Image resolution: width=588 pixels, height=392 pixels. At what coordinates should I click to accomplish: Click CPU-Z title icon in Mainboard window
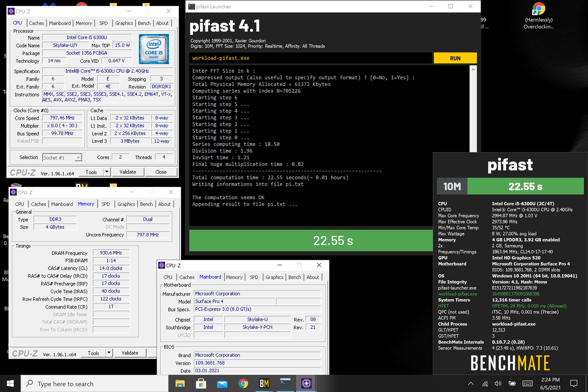coord(161,265)
